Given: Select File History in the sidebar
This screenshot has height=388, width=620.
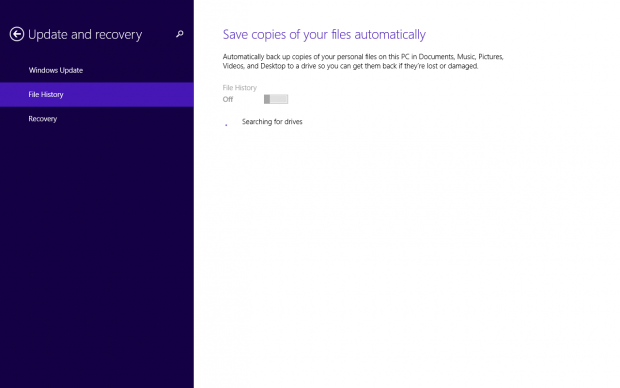Looking at the screenshot, I should tap(97, 95).
